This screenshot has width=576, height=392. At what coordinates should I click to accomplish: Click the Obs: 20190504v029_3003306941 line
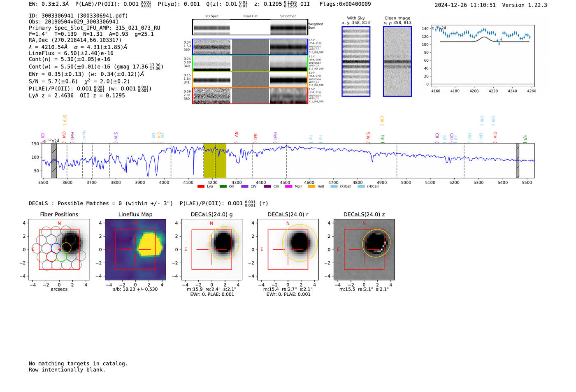(74, 22)
